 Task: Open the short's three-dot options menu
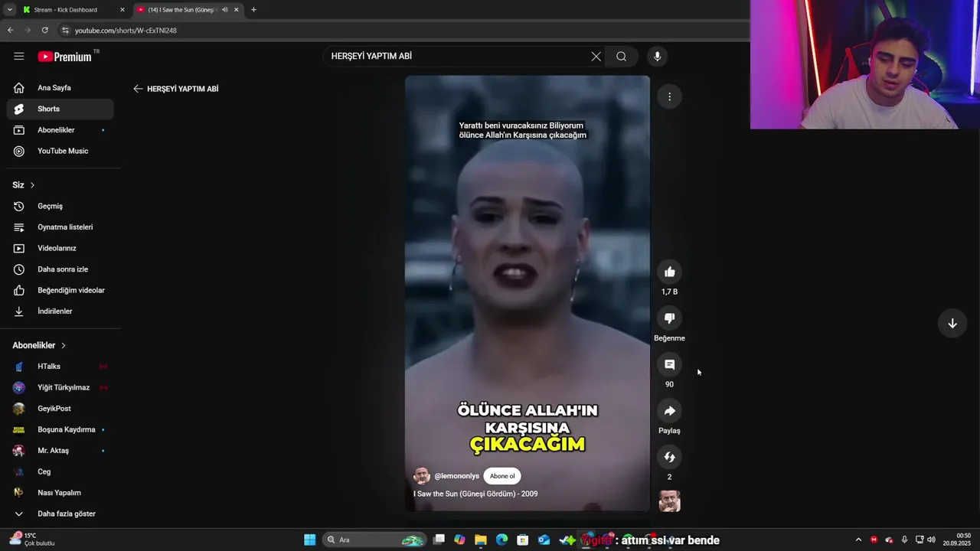coord(669,96)
